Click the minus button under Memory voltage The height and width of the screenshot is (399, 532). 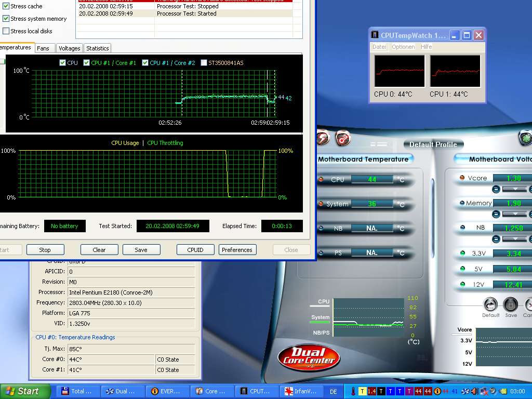496,214
